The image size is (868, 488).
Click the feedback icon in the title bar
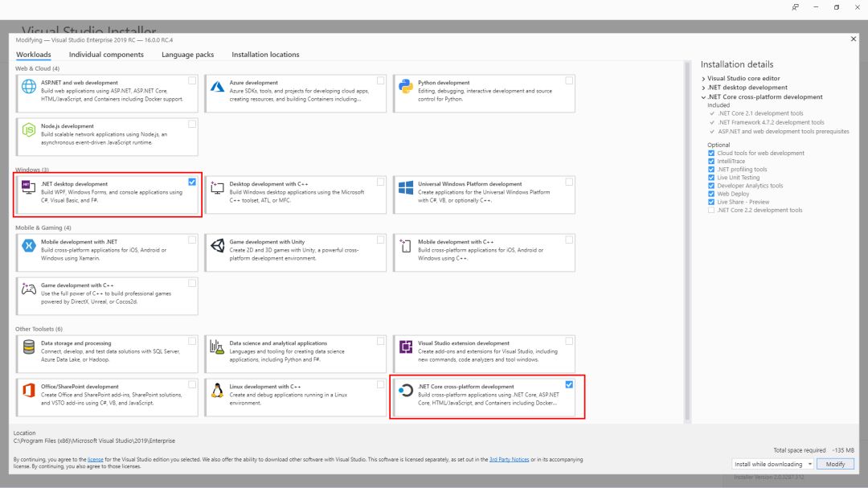point(795,7)
